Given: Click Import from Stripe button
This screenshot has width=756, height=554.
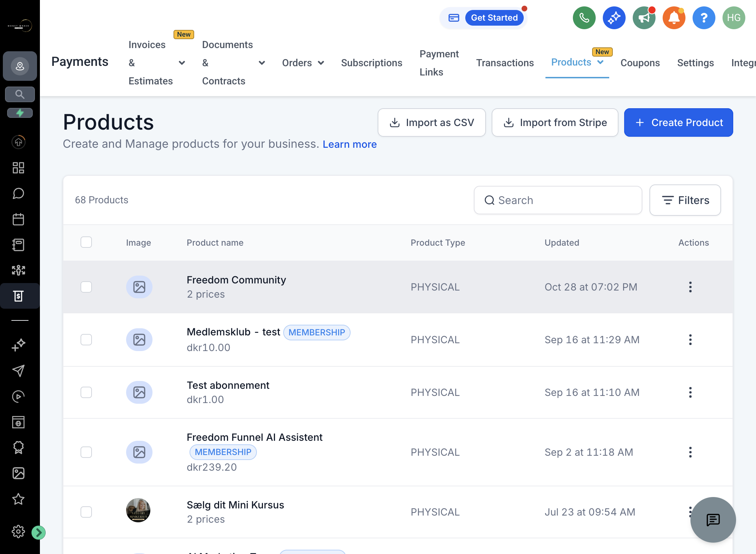Looking at the screenshot, I should pyautogui.click(x=555, y=122).
